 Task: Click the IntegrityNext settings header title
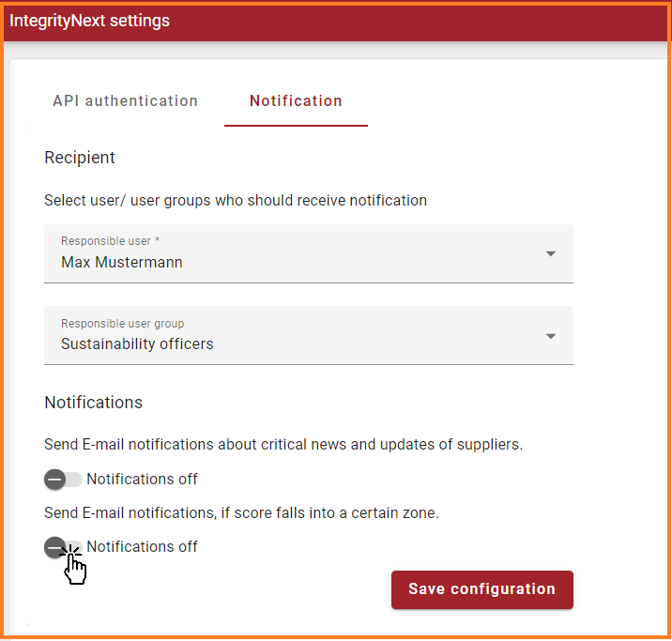tap(90, 21)
